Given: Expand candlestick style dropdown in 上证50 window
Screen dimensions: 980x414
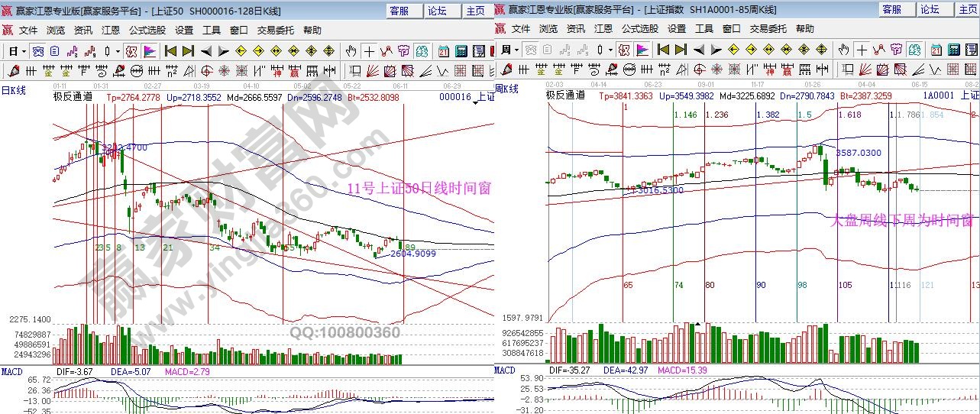Looking at the screenshot, I should (x=118, y=51).
